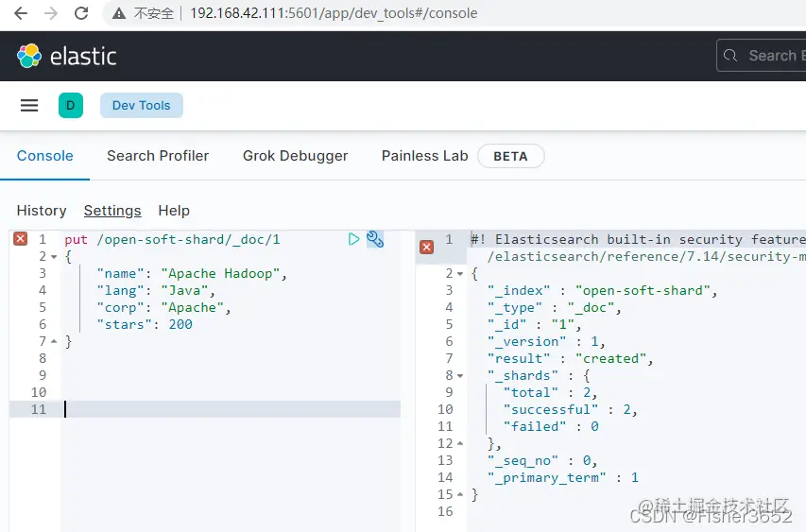
Task: Click the "result" : "created" line
Action: [x=570, y=358]
